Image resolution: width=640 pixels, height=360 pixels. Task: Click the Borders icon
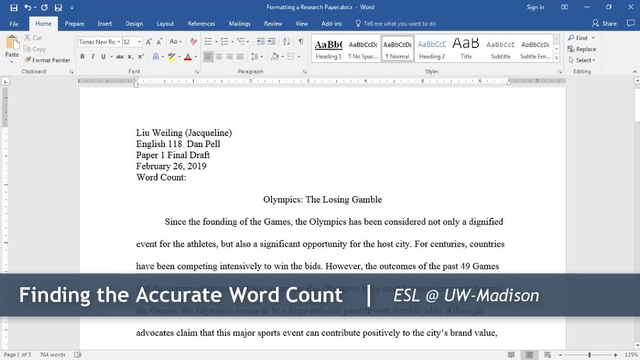pyautogui.click(x=291, y=57)
